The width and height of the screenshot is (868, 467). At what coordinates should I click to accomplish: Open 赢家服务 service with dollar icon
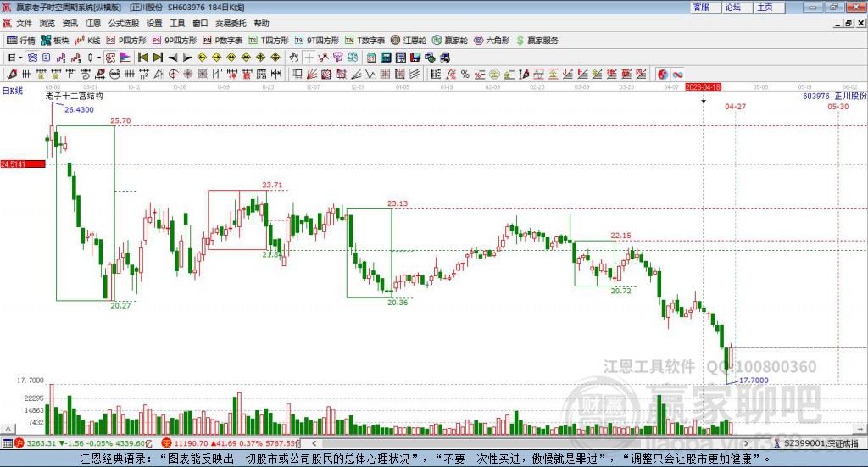coord(537,41)
